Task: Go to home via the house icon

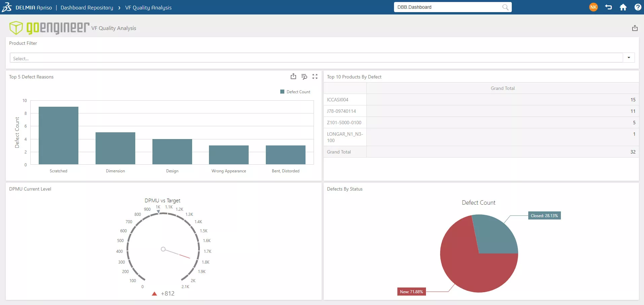Action: (x=623, y=7)
